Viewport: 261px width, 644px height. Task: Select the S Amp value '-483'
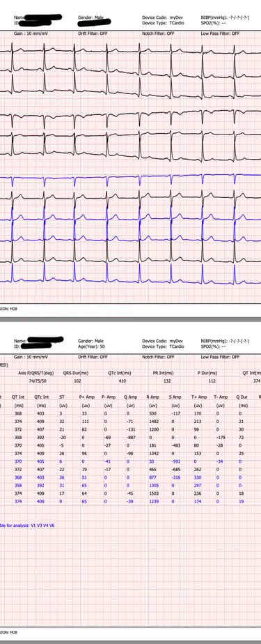(176, 445)
